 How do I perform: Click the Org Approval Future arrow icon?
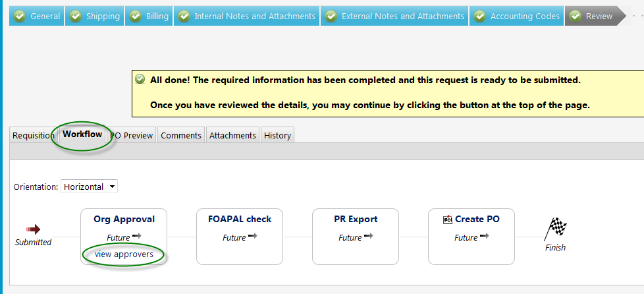pos(137,236)
